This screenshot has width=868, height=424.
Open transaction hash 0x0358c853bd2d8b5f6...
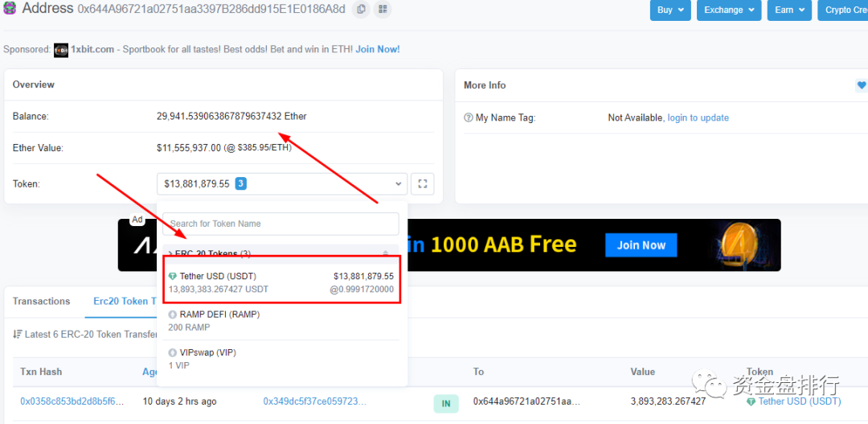pos(72,401)
